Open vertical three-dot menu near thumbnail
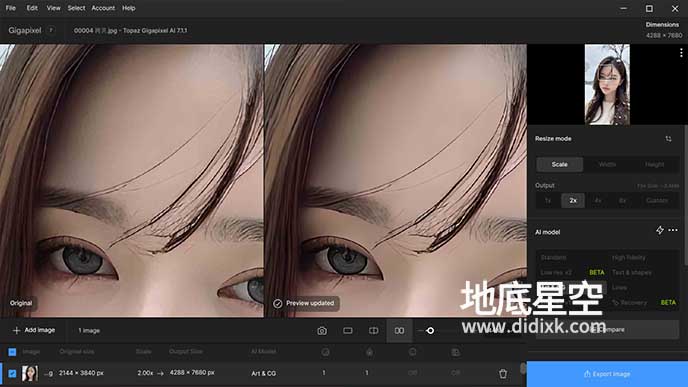 click(681, 53)
